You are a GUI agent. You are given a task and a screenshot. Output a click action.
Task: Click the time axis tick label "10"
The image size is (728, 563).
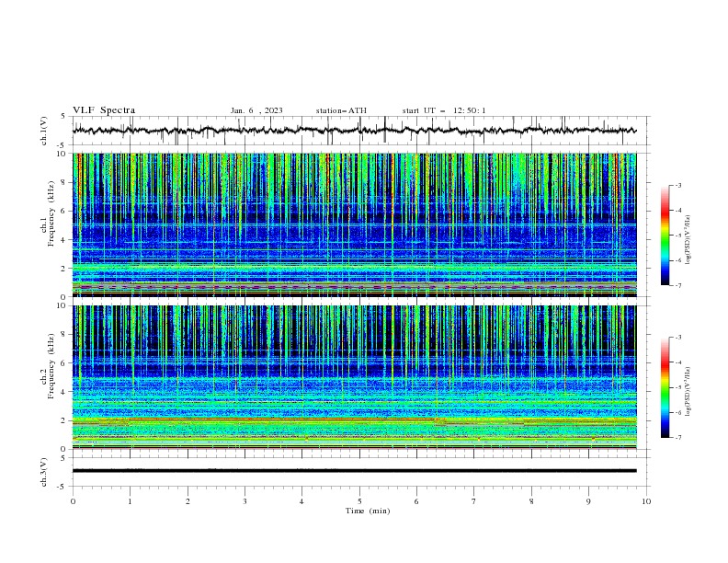646,501
